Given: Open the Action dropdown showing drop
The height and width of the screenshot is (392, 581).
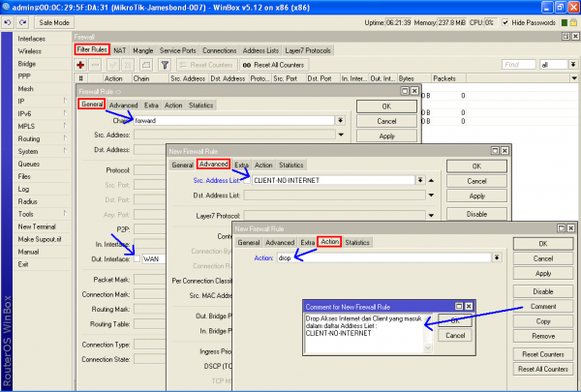Looking at the screenshot, I should (497, 257).
